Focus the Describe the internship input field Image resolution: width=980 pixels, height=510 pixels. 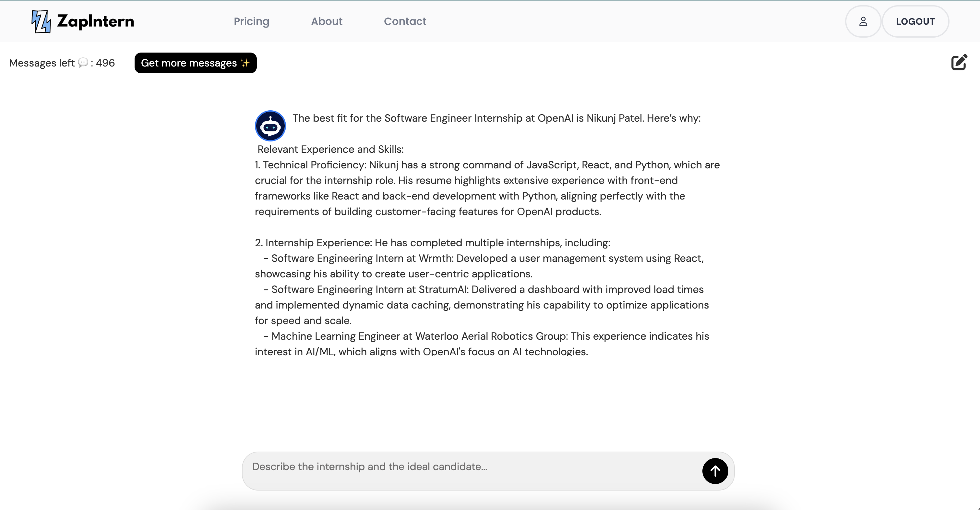click(472, 467)
